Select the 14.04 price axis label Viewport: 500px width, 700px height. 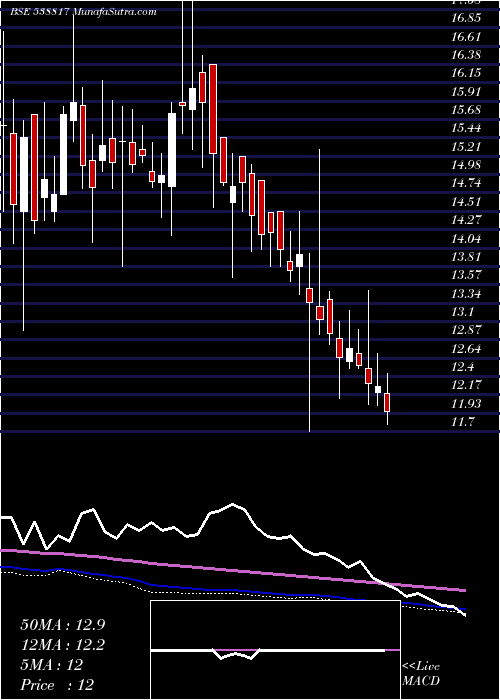pyautogui.click(x=467, y=239)
